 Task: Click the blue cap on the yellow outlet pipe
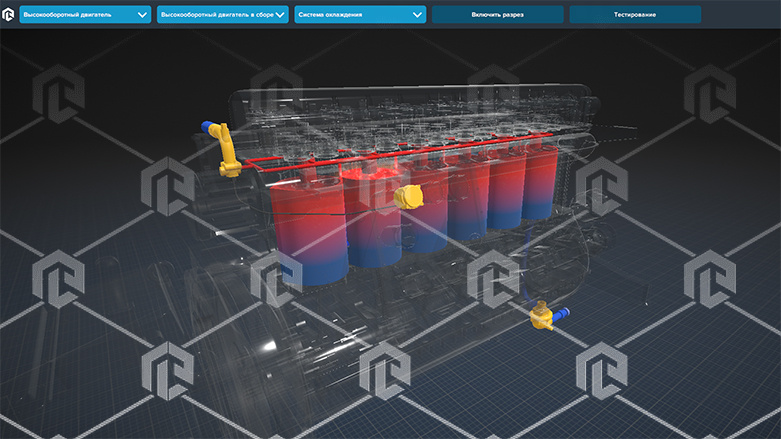(210, 128)
